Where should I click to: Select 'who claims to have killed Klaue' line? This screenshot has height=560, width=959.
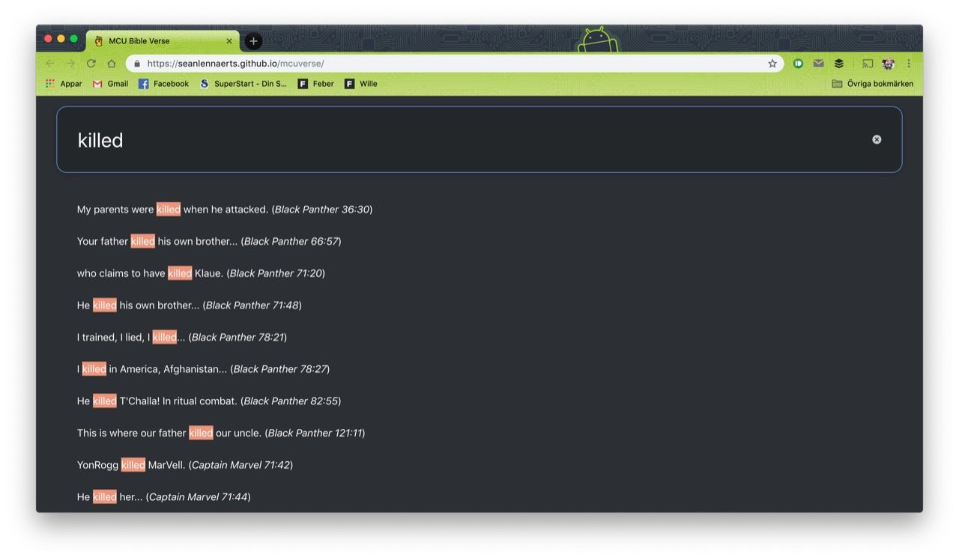coord(201,273)
